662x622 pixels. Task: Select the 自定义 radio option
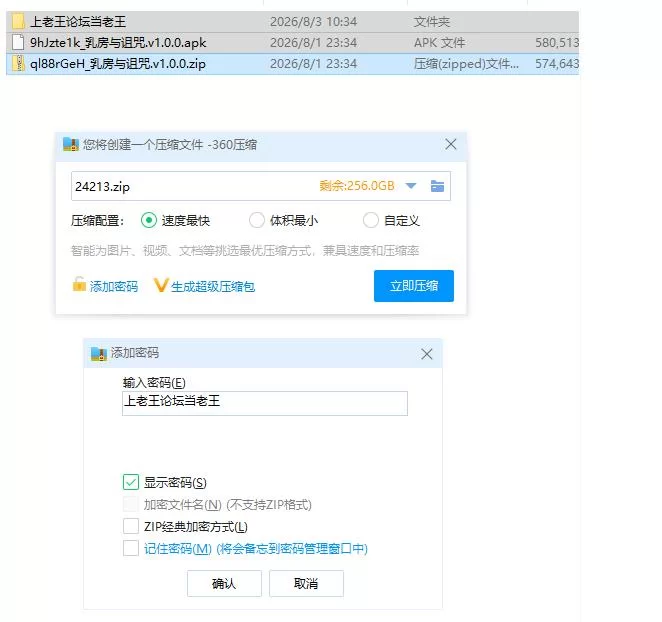370,220
